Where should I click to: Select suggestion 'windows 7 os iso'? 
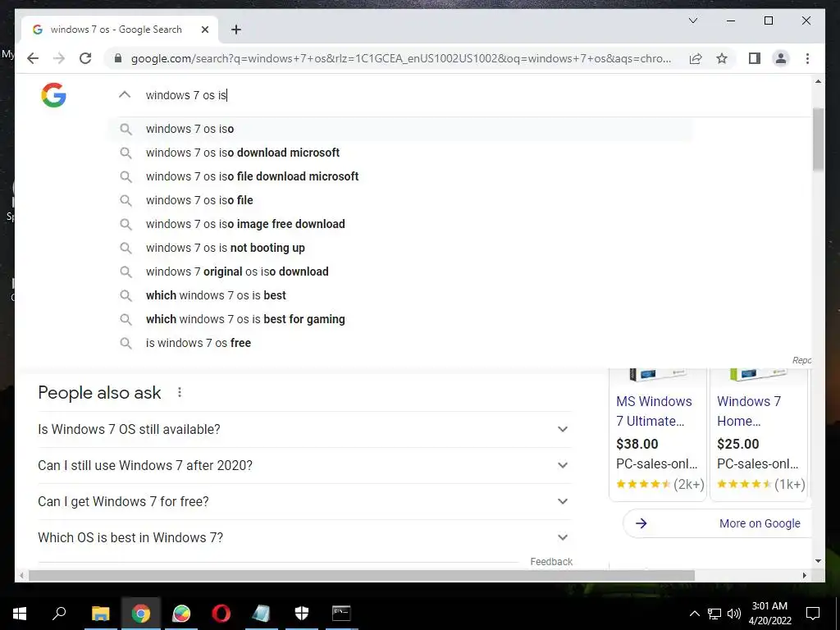point(400,129)
